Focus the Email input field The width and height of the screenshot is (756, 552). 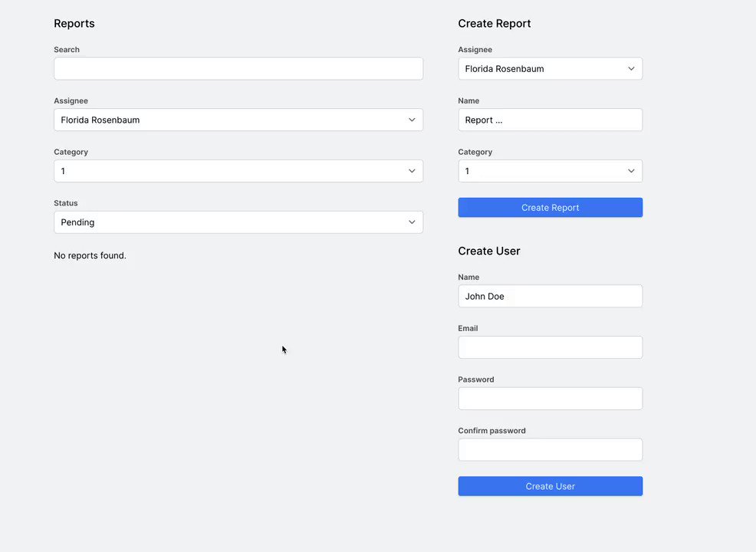click(x=550, y=347)
